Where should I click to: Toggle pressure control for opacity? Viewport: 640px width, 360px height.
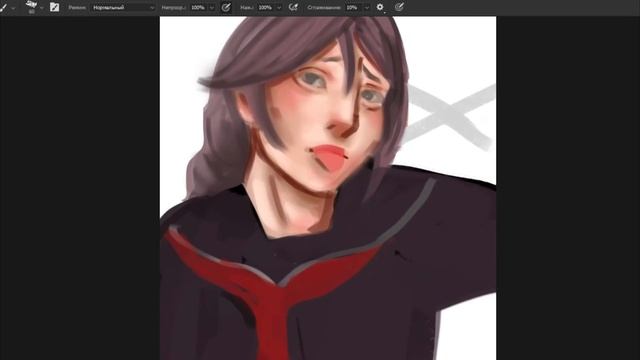point(226,7)
